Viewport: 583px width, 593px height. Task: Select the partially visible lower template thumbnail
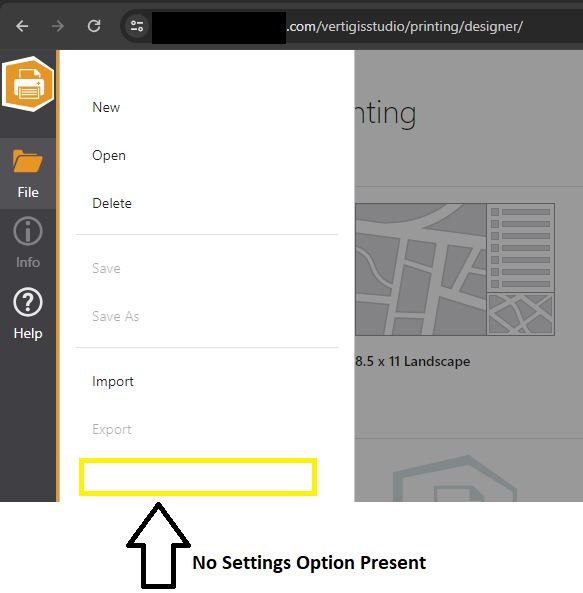pos(455,478)
